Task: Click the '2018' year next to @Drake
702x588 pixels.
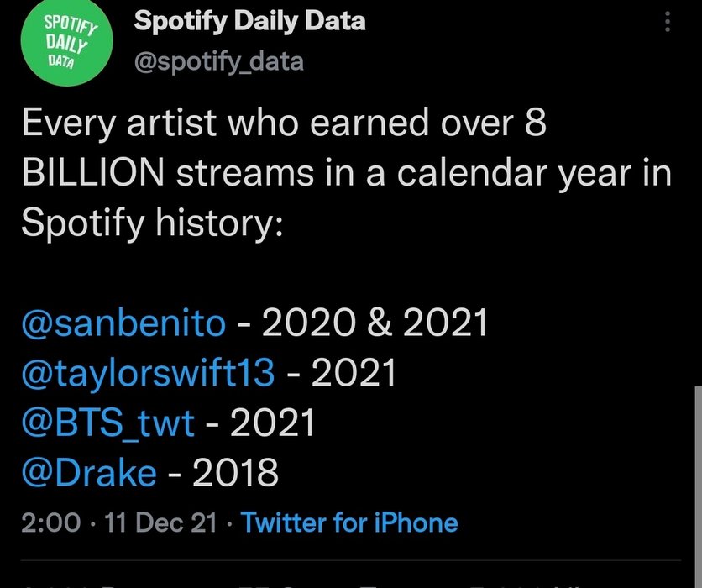Action: 235,472
